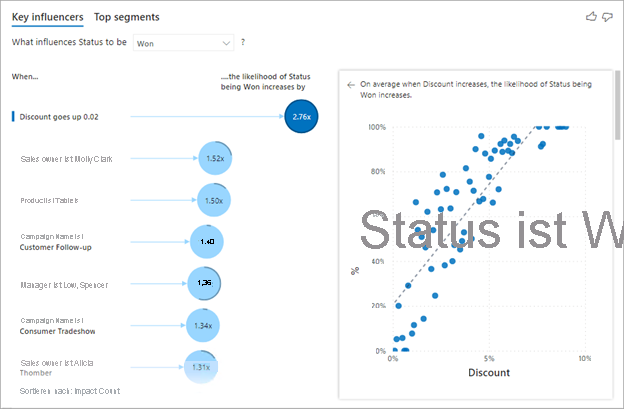The image size is (624, 409).
Task: Select the 1.50x Product Tablets bubble
Action: click(x=214, y=200)
